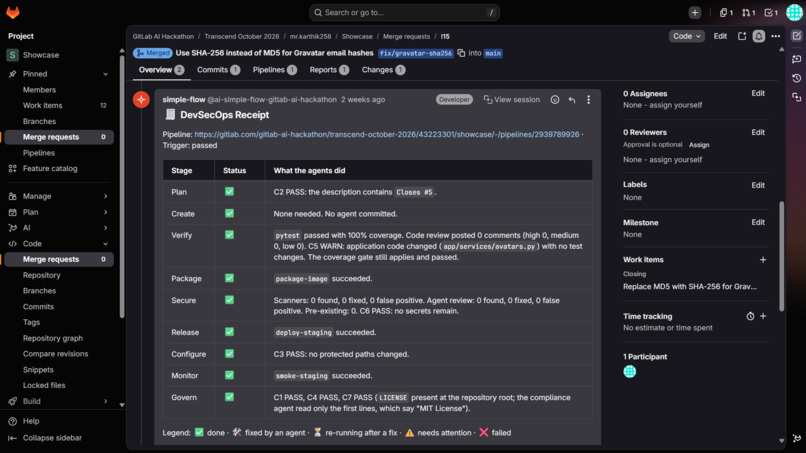
Task: Reply to the simple-flow comment
Action: [x=572, y=100]
